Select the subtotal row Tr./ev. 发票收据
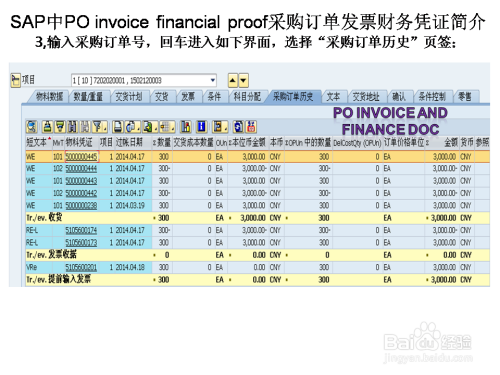Screen dimensions: 500x375 pos(257,255)
